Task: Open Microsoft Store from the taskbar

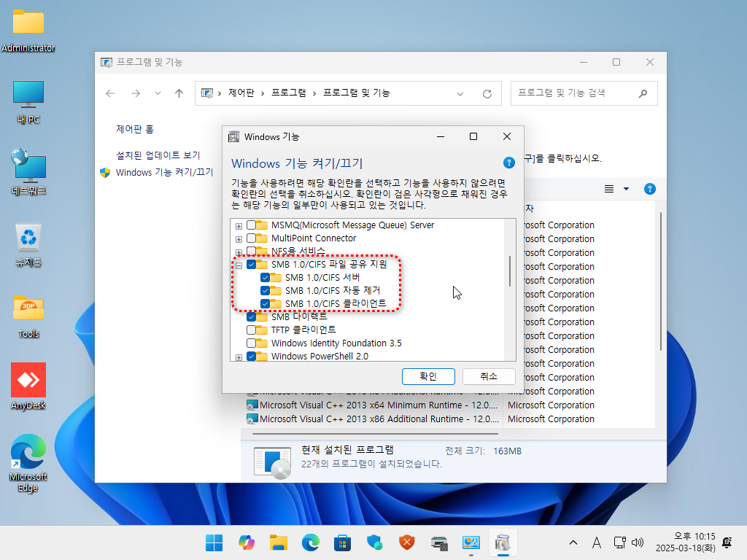Action: pyautogui.click(x=343, y=542)
